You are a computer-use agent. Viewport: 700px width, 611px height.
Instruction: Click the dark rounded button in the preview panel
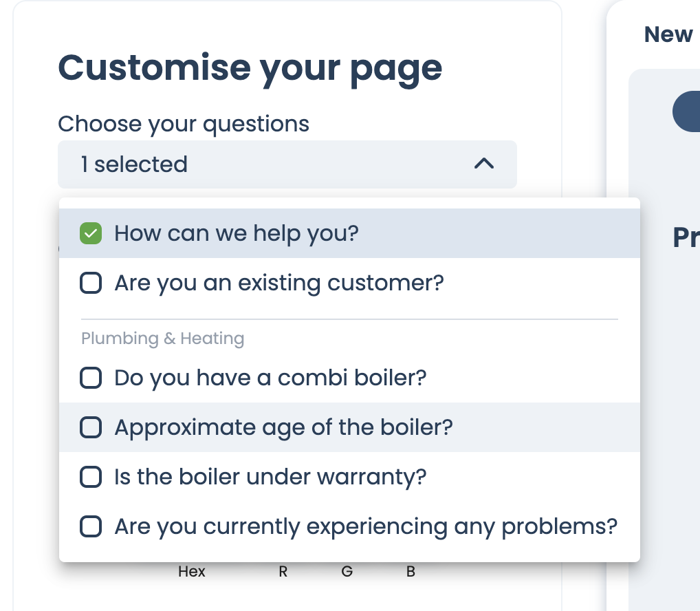point(686,111)
